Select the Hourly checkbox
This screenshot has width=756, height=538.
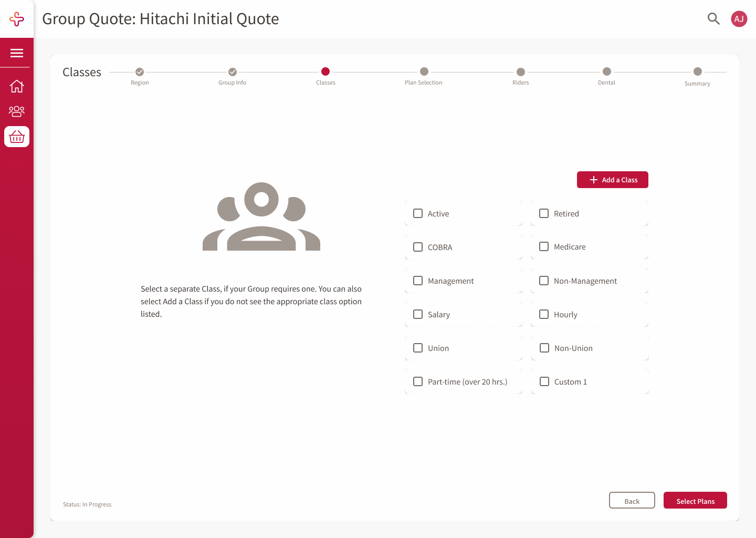(x=544, y=314)
